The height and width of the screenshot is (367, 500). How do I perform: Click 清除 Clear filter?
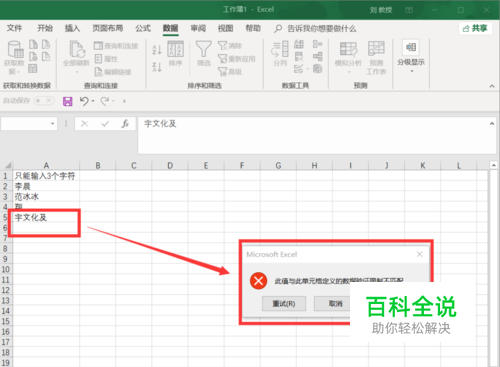pyautogui.click(x=230, y=46)
